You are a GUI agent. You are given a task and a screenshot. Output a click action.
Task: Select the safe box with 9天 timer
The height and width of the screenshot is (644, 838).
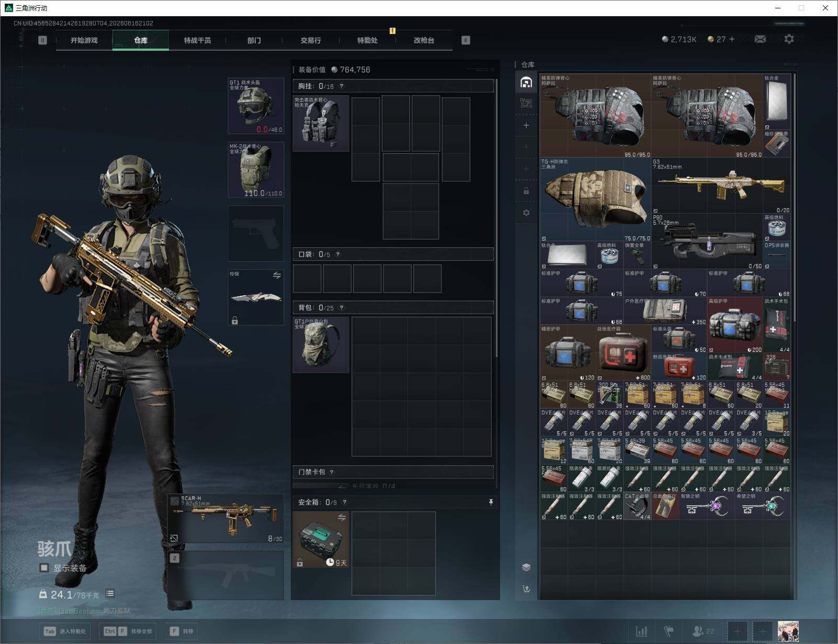321,539
